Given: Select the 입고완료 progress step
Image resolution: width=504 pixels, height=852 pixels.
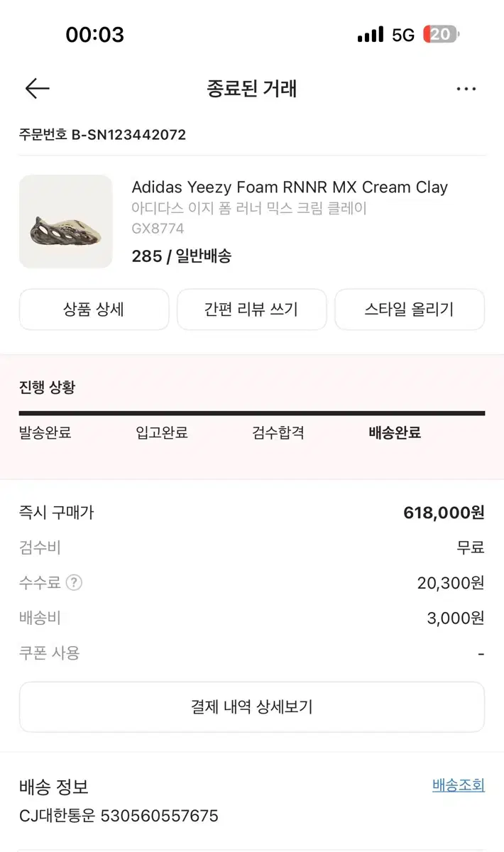Looking at the screenshot, I should point(162,432).
